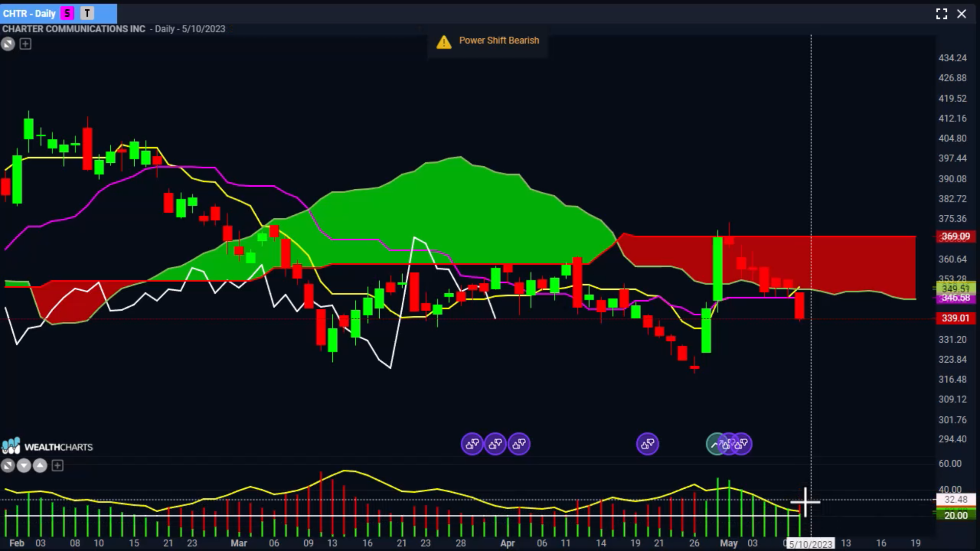The width and height of the screenshot is (980, 551).
Task: Click the 32.48 crosshair value label
Action: pos(955,499)
